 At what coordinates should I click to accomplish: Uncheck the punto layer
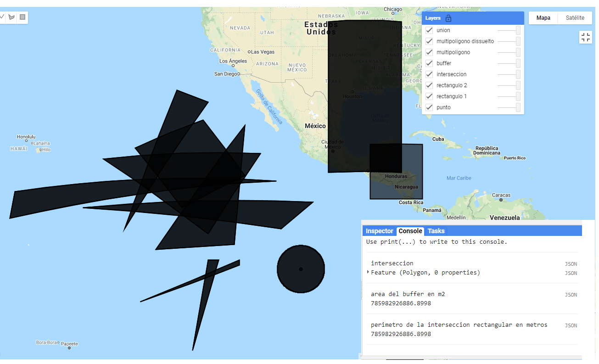(430, 107)
